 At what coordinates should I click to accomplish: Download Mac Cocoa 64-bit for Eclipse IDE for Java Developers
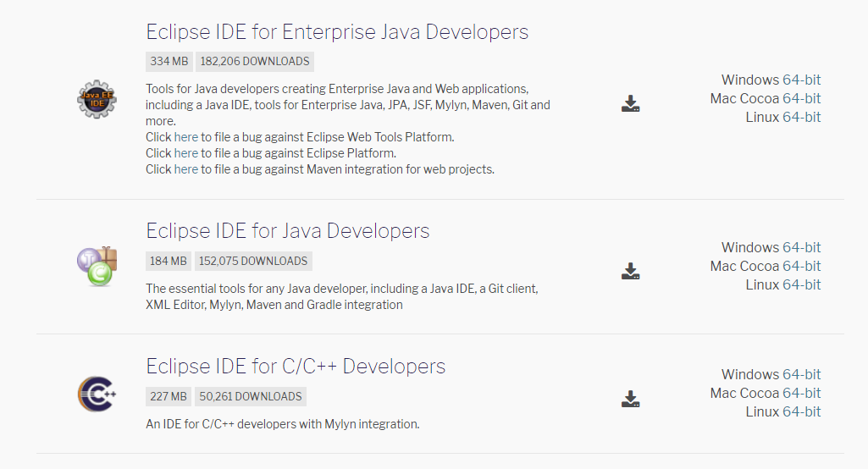(802, 267)
